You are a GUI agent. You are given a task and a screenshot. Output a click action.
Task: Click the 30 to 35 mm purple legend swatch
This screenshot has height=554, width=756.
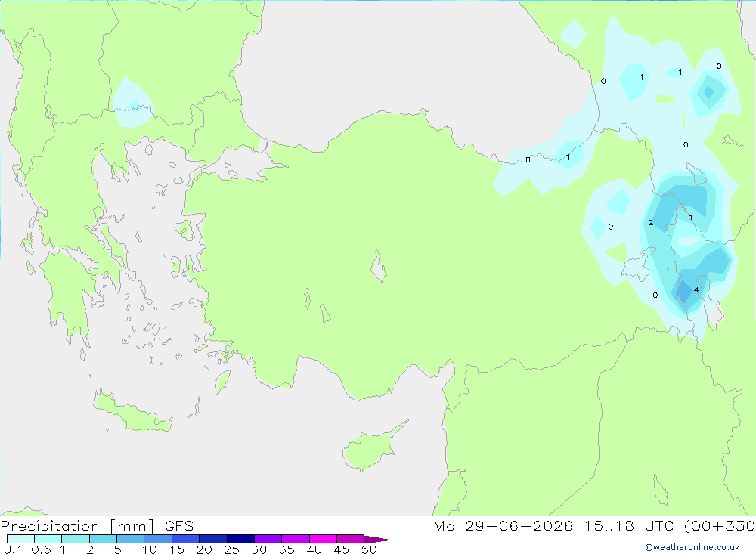point(268,539)
